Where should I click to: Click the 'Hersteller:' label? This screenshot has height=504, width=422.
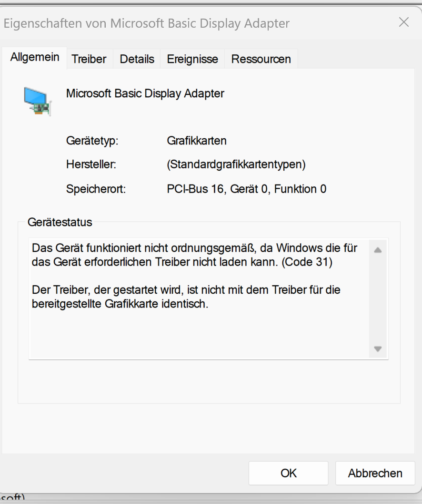[x=91, y=165]
